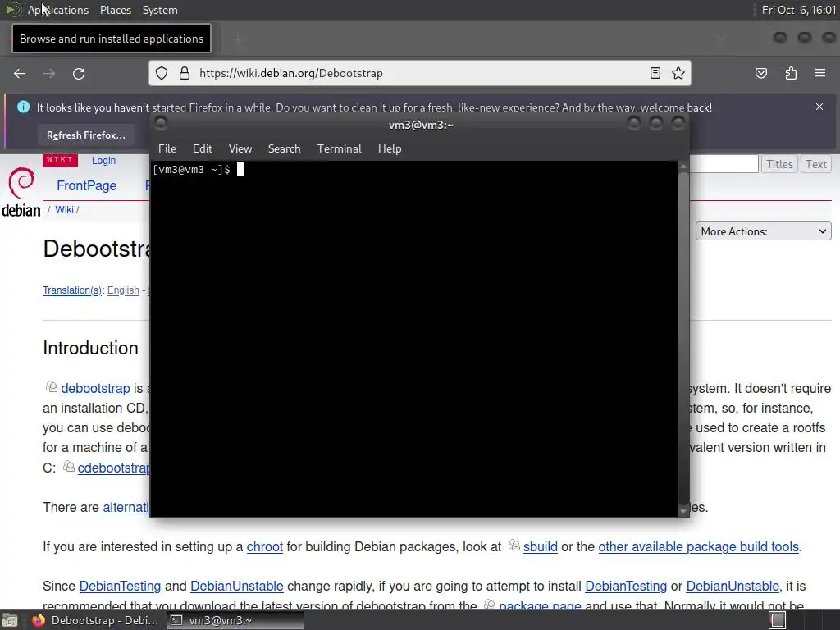Viewport: 840px width, 630px height.
Task: Click the clock in top panel
Action: 799,10
